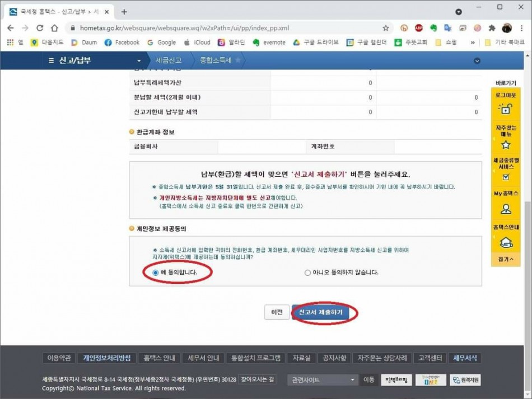The width and height of the screenshot is (532, 399).
Task: Select '예 동의합니다' radio option
Action: tap(156, 273)
